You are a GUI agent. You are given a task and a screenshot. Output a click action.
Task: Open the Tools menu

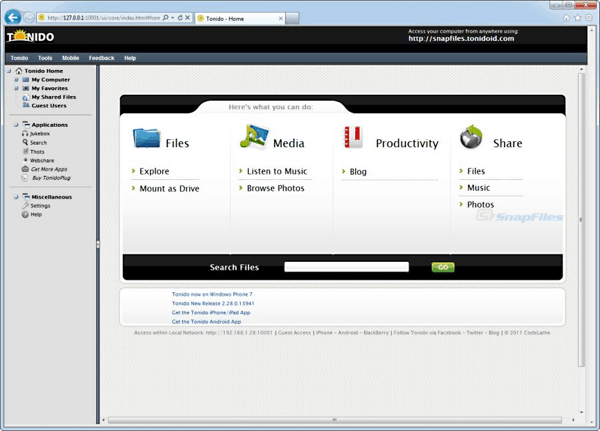click(x=45, y=58)
